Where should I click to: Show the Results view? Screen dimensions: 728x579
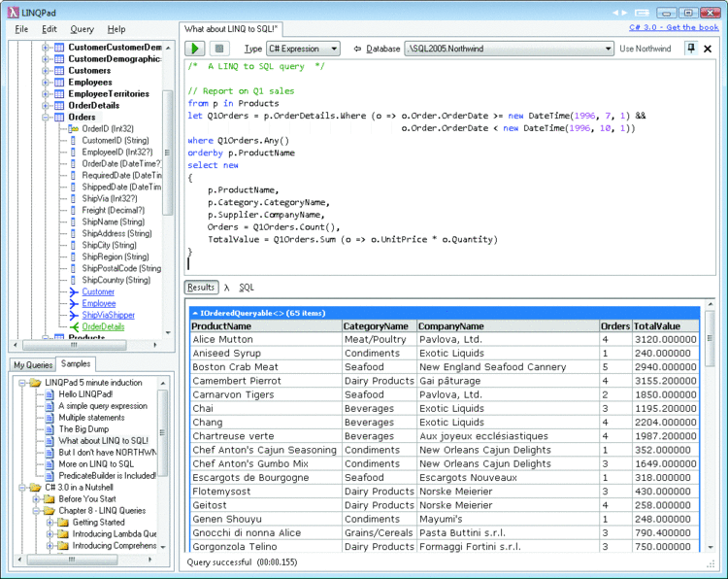tap(201, 288)
